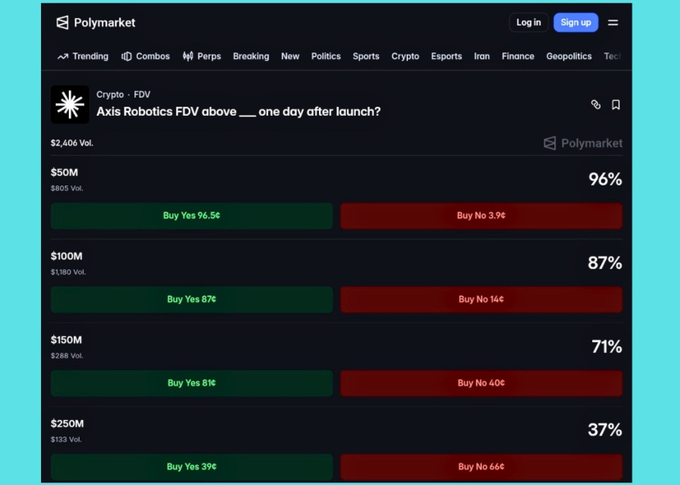Select the $100M outcome label
This screenshot has width=680, height=485.
[66, 256]
